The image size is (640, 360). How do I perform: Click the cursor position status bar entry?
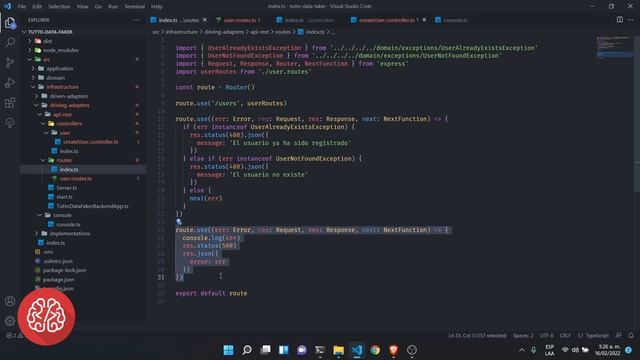[477, 336]
